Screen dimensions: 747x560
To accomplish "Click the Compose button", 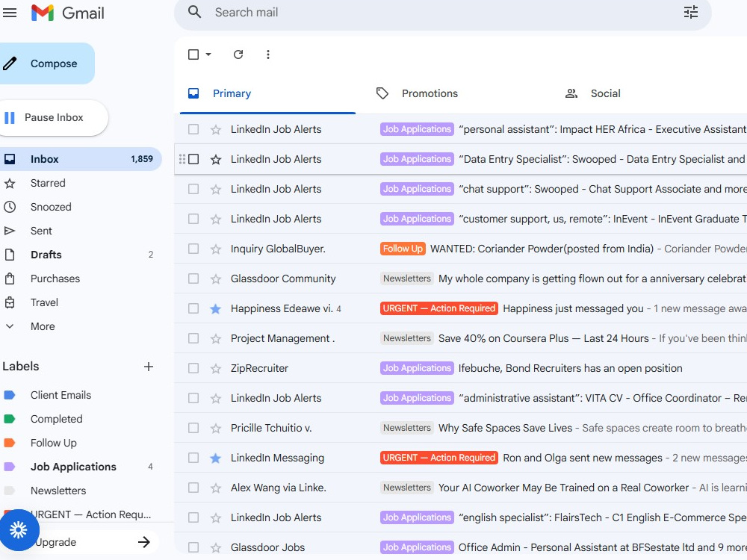I will (x=46, y=63).
